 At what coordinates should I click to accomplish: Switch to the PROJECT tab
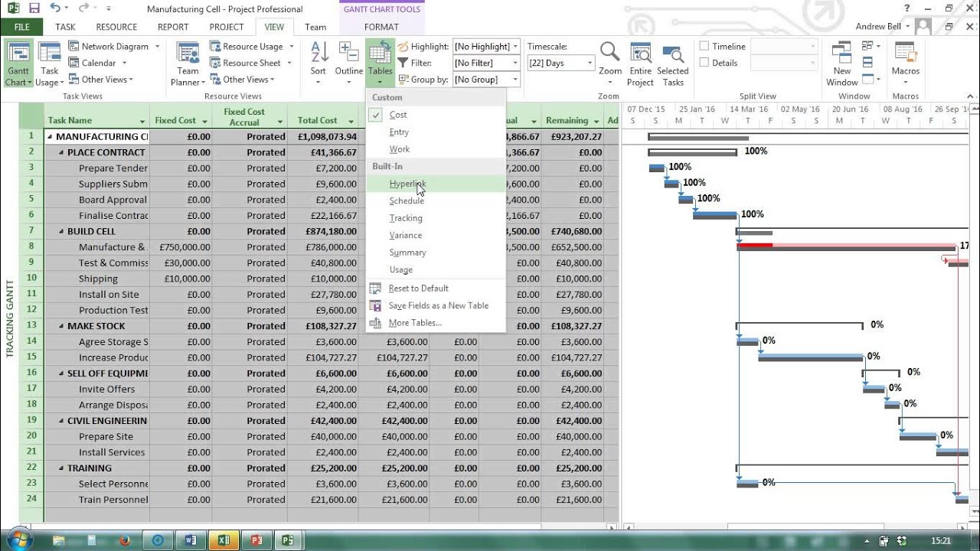coord(227,27)
